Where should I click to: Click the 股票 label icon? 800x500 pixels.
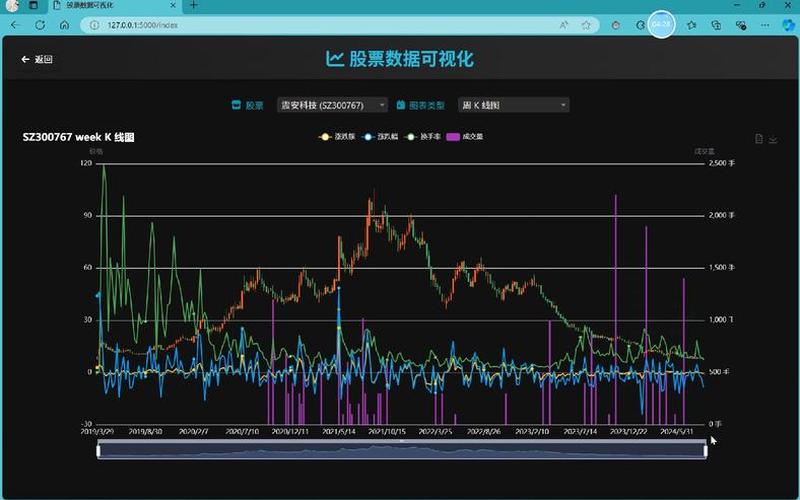tap(236, 105)
